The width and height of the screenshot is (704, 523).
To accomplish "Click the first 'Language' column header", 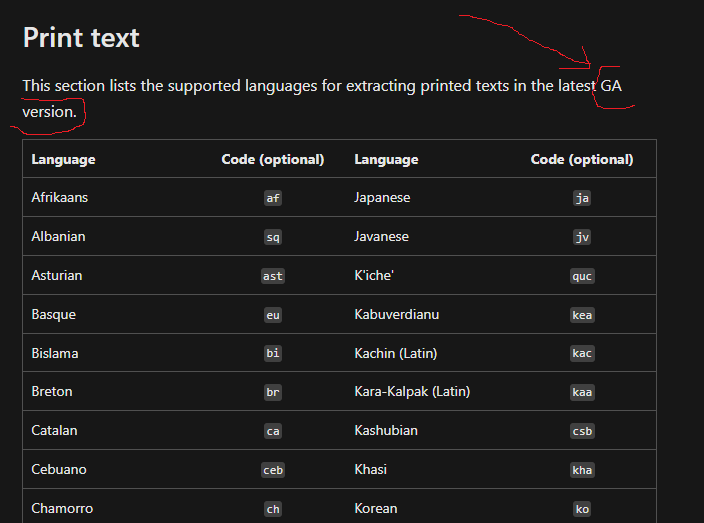I will [63, 159].
